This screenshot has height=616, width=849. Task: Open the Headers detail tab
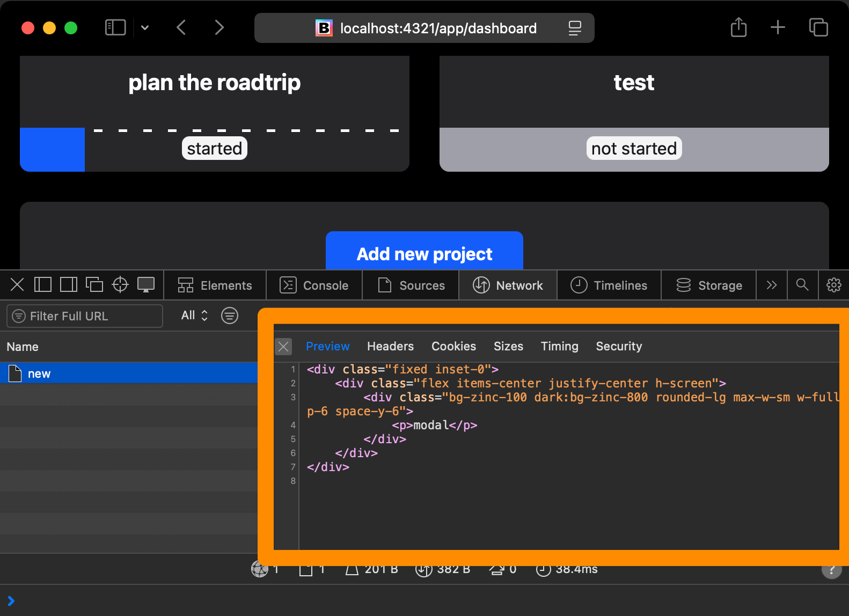(x=390, y=347)
